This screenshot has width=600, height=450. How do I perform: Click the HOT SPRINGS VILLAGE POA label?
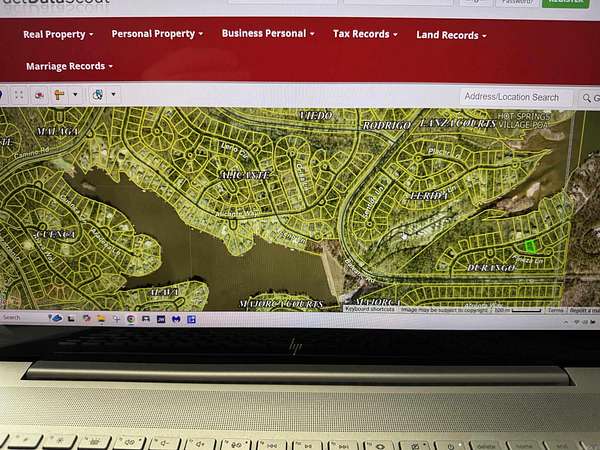click(525, 120)
